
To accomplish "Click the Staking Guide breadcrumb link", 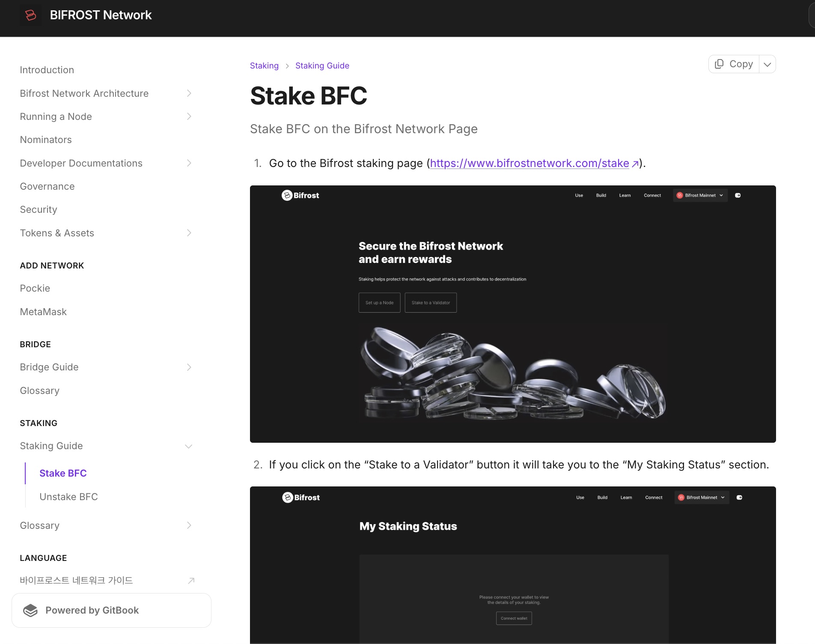I will click(x=322, y=66).
